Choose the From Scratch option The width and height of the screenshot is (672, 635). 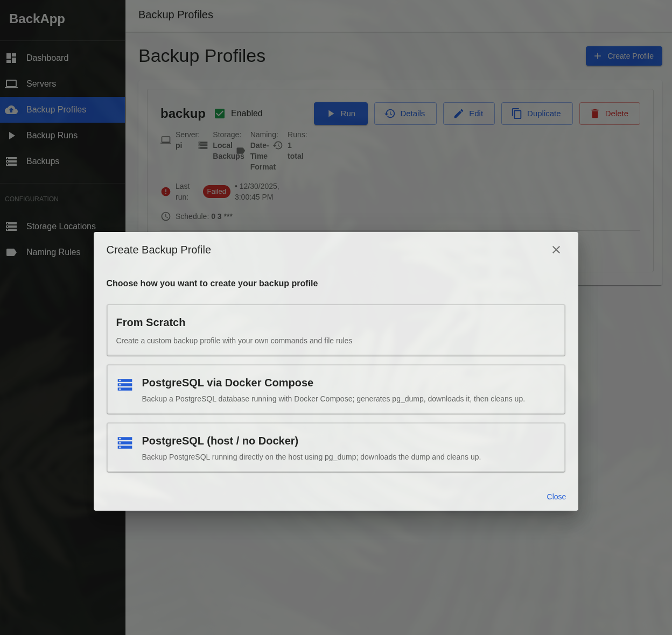(336, 330)
